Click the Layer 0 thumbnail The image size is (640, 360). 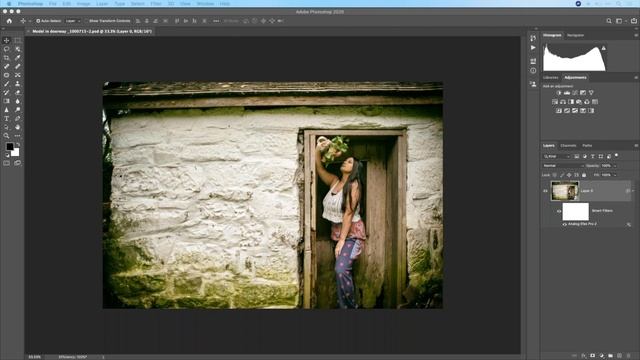click(565, 191)
